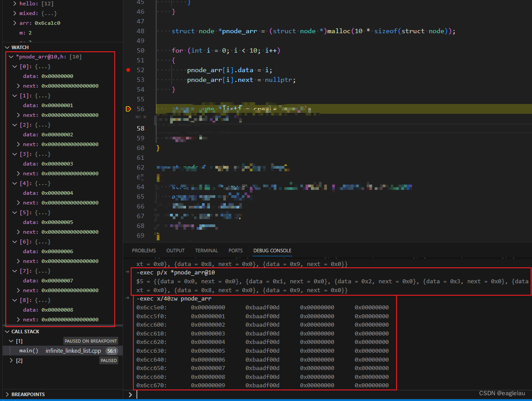Expand the next field of element [3]

pos(18,173)
